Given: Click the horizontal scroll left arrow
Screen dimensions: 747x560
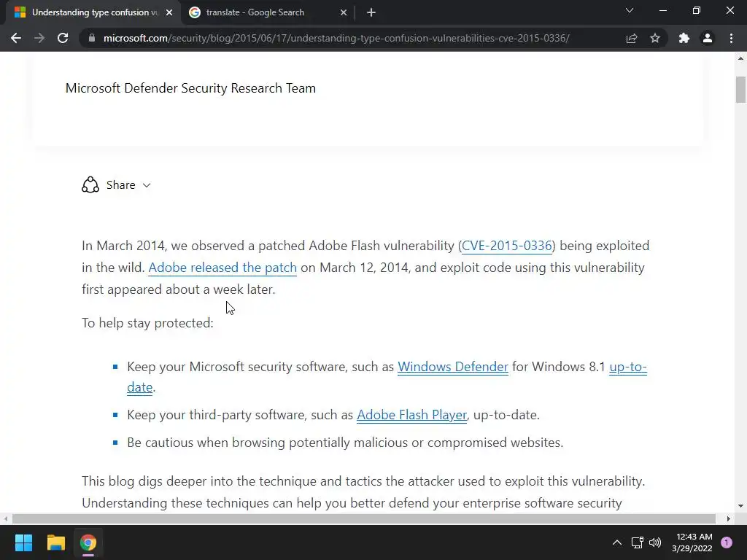Looking at the screenshot, I should pos(5,518).
